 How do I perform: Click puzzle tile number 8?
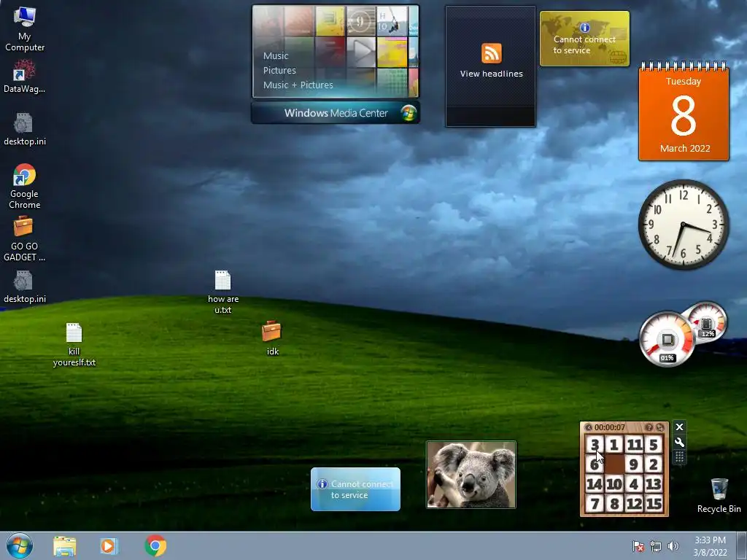click(614, 503)
